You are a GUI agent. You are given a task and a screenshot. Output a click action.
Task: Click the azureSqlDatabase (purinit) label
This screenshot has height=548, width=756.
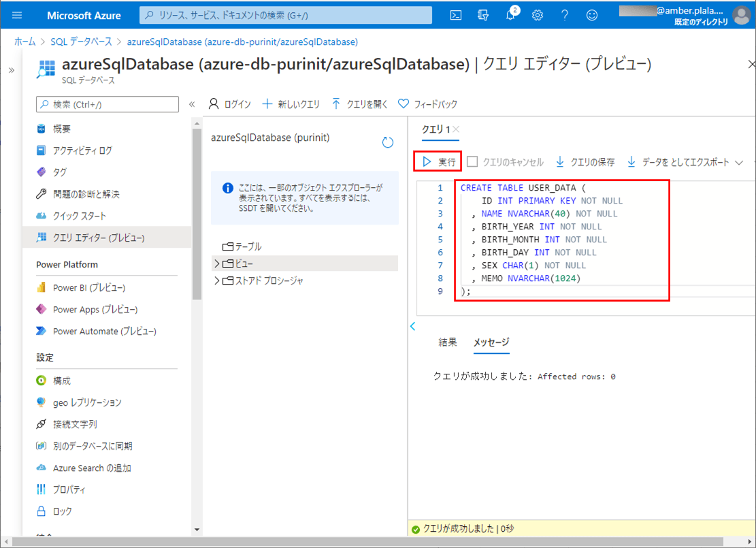click(x=270, y=138)
